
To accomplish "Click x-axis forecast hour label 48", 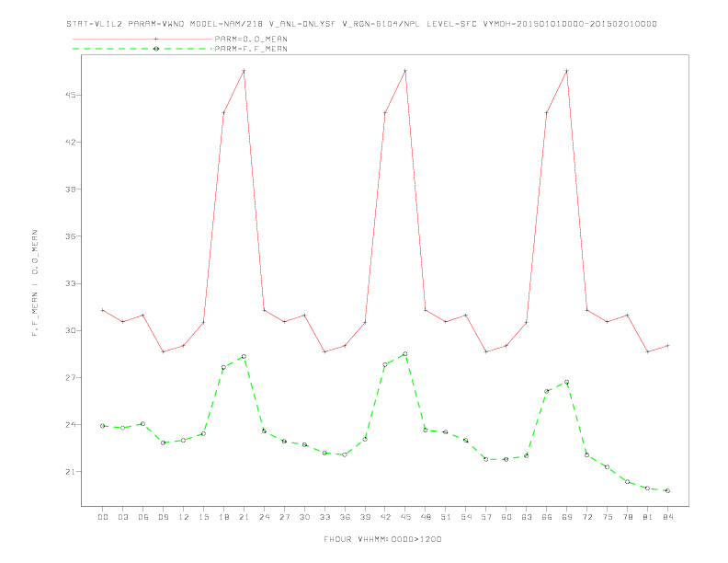I will [426, 517].
